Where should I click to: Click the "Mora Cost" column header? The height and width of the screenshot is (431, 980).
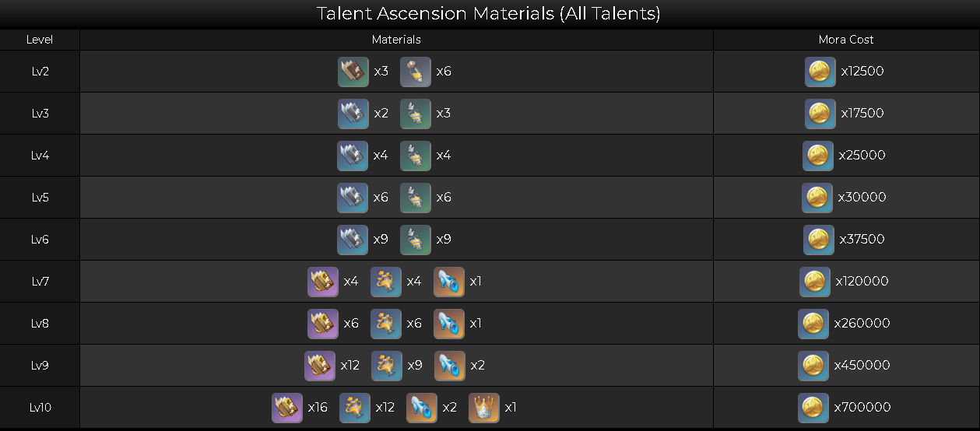pyautogui.click(x=846, y=40)
